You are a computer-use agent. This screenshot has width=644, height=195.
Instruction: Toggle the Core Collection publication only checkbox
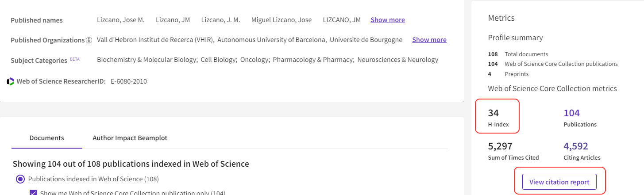(34, 193)
